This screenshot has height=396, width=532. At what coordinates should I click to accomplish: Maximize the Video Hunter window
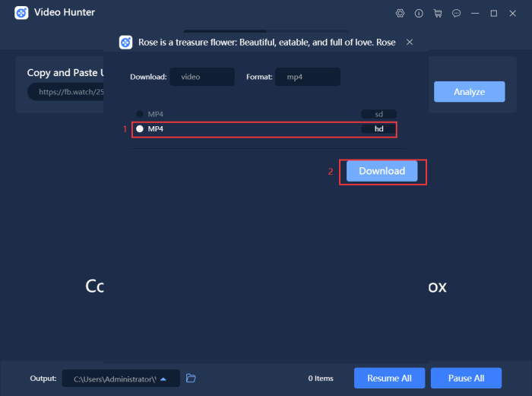click(494, 13)
